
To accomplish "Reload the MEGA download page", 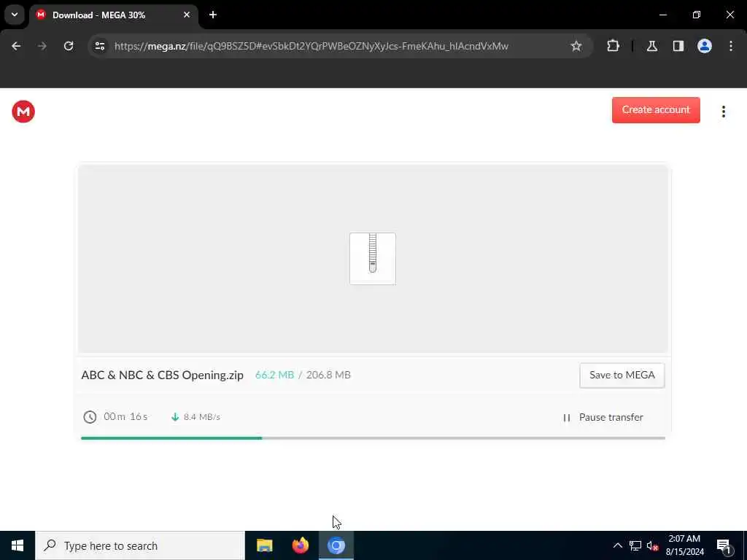I will (x=69, y=46).
